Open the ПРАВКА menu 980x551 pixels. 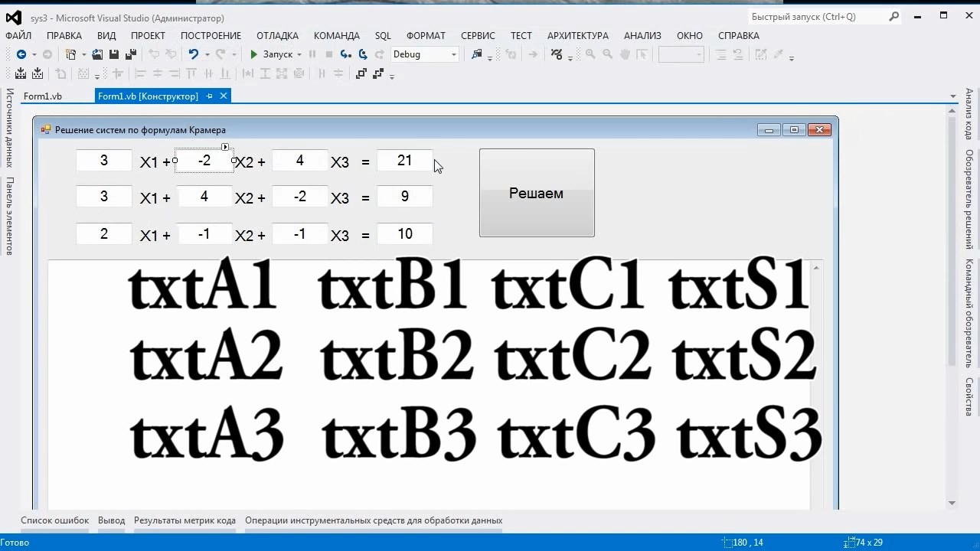[x=64, y=36]
